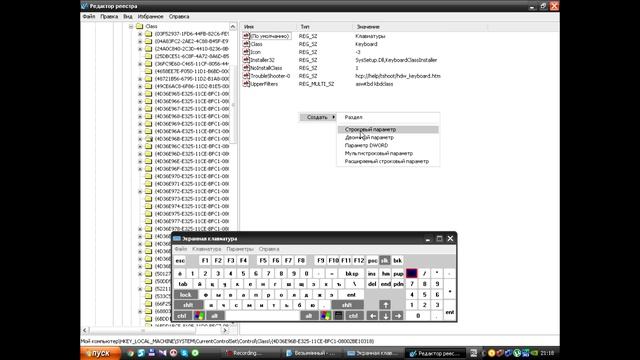Expand the 04A83FC2 key node
The height and width of the screenshot is (360, 640).
pyautogui.click(x=140, y=41)
